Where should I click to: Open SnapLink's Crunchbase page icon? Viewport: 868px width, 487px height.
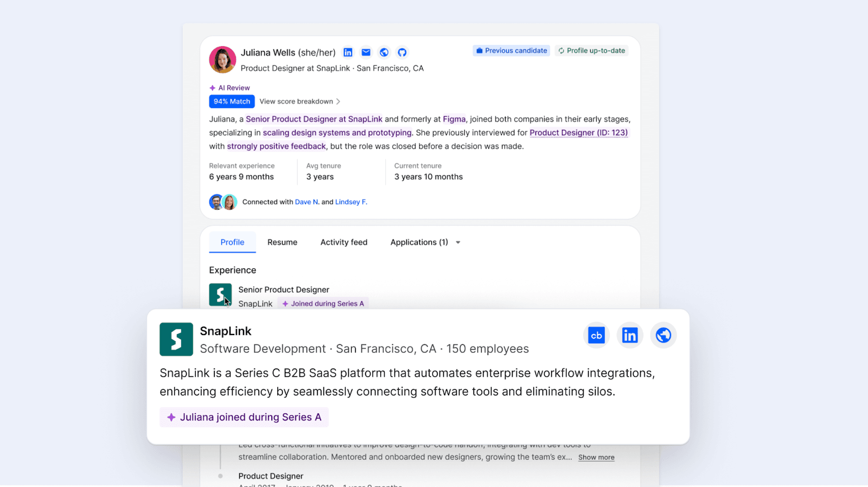(596, 336)
